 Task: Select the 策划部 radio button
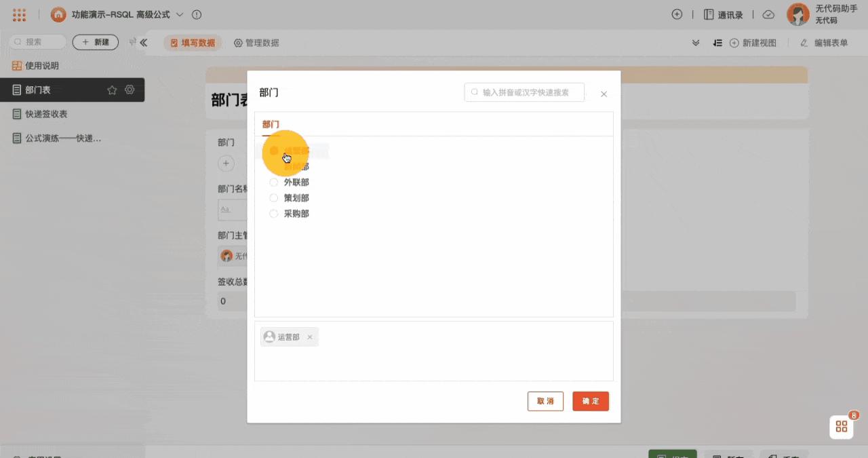[273, 197]
